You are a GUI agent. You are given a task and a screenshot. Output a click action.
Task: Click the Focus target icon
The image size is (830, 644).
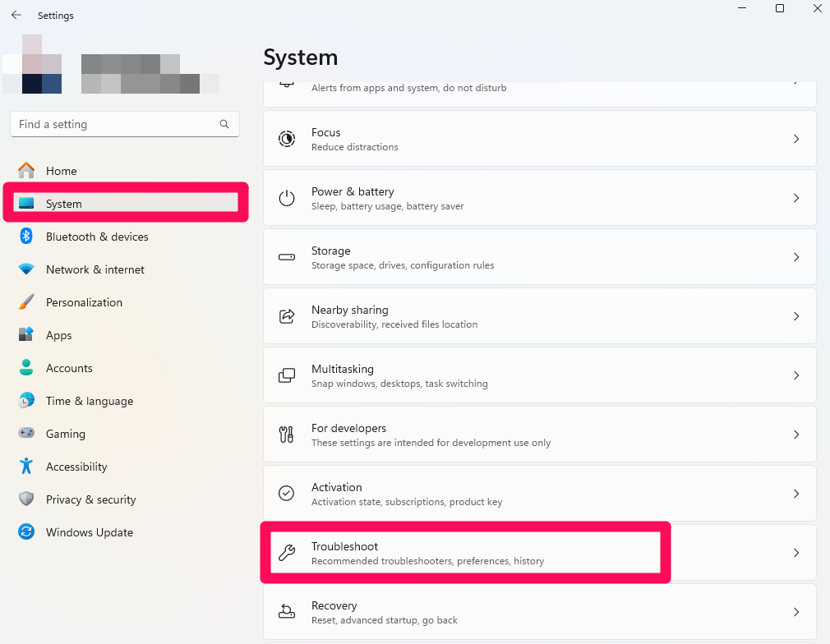[287, 139]
